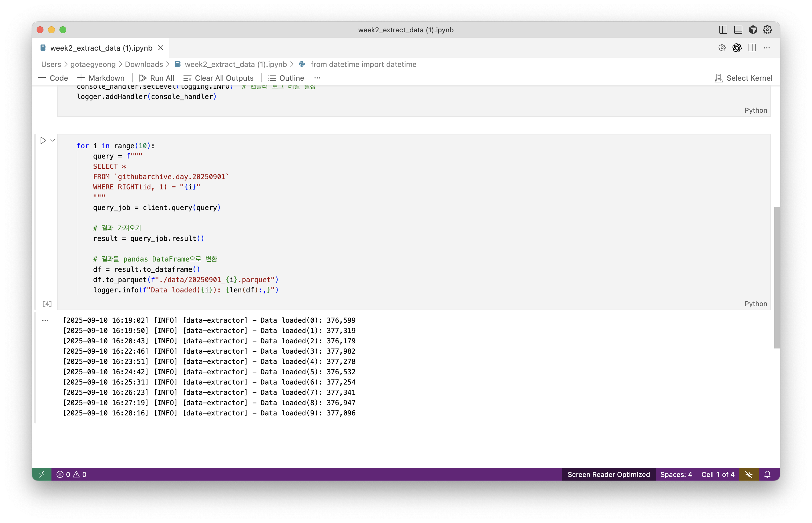Open the notebook Outline
Screen dimensions: 812x523
(286, 78)
